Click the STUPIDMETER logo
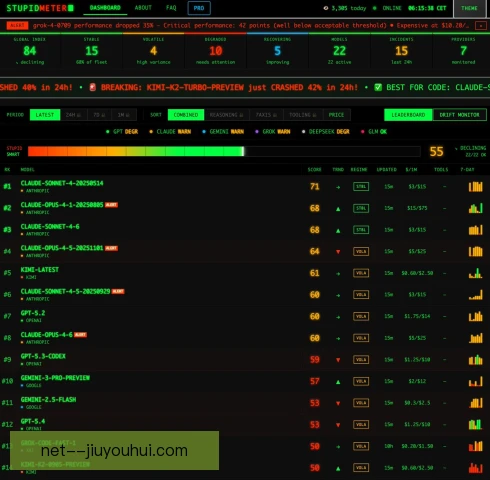 coord(40,8)
